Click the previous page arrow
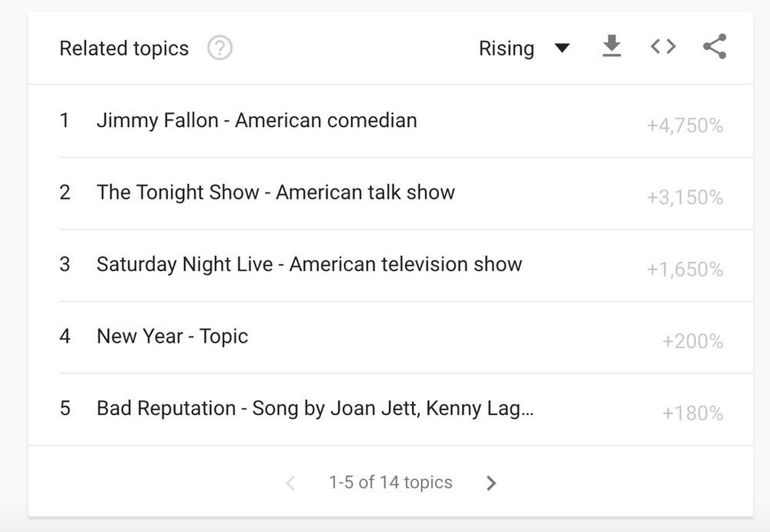This screenshot has height=532, width=770. point(291,483)
